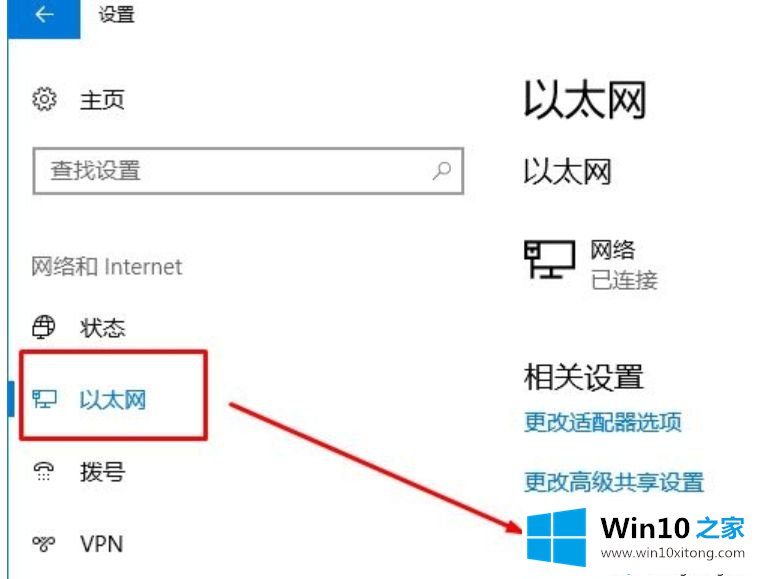Viewport: 757px width, 579px height.
Task: Select 以太网 in the sidebar
Action: pos(112,400)
